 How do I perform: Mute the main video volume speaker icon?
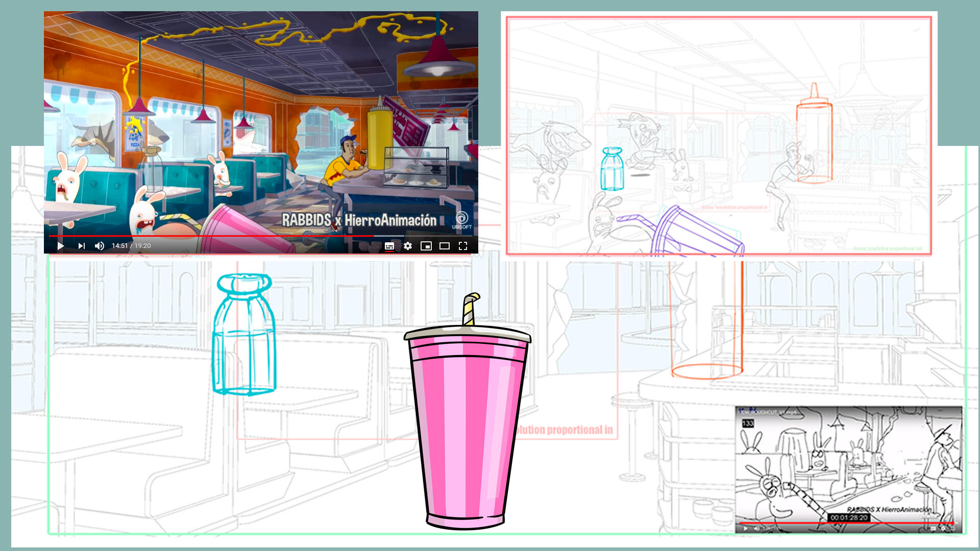[100, 246]
